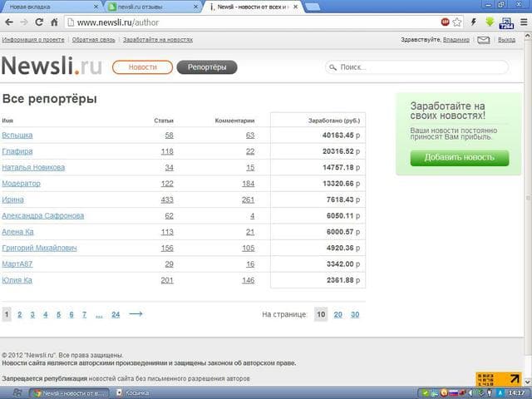The image size is (532, 399).
Task: Click Глафира's article count 118
Action: [x=167, y=151]
